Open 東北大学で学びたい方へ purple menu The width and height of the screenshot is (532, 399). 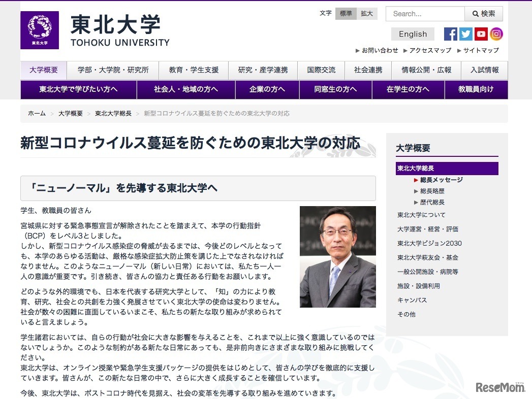pos(78,89)
